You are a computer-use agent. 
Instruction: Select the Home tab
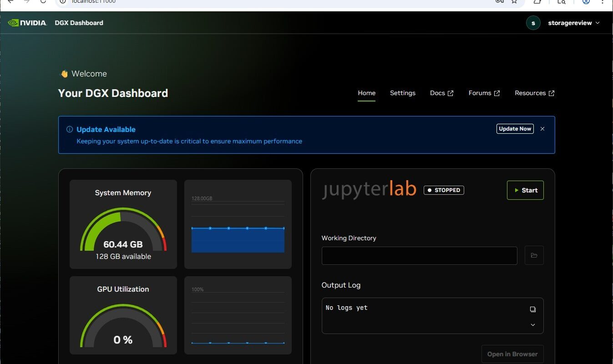pos(366,93)
